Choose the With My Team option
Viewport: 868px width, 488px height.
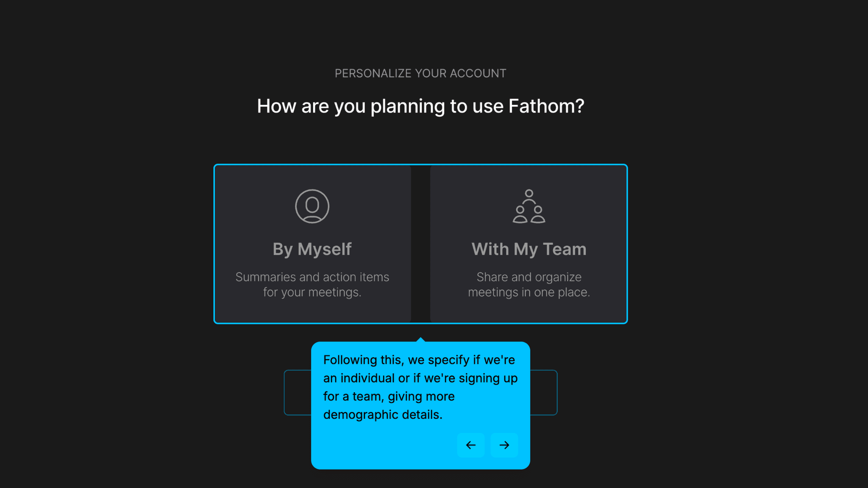point(528,244)
